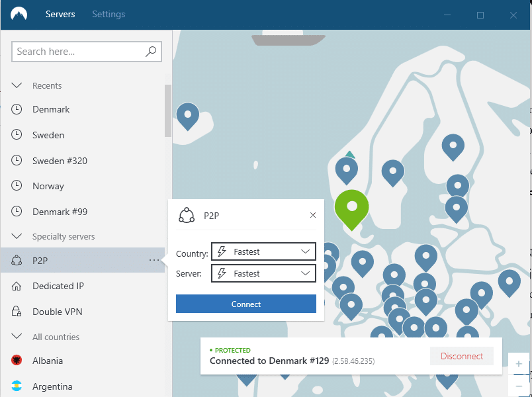Select Denmark in Recents
Screen dimensions: 532x397
[83, 109]
